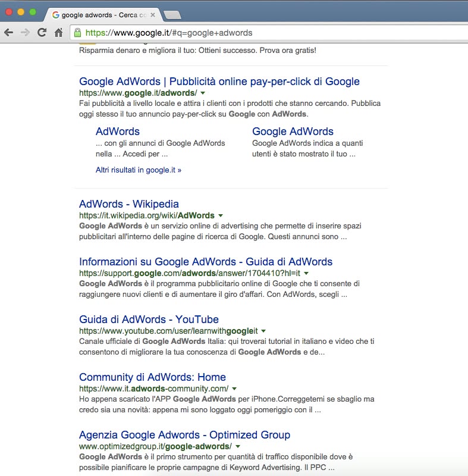Click the red close window button
Image resolution: width=468 pixels, height=476 pixels.
pos(9,12)
